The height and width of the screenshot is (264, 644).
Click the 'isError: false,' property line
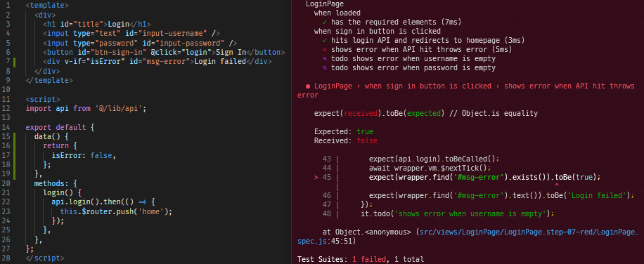84,155
